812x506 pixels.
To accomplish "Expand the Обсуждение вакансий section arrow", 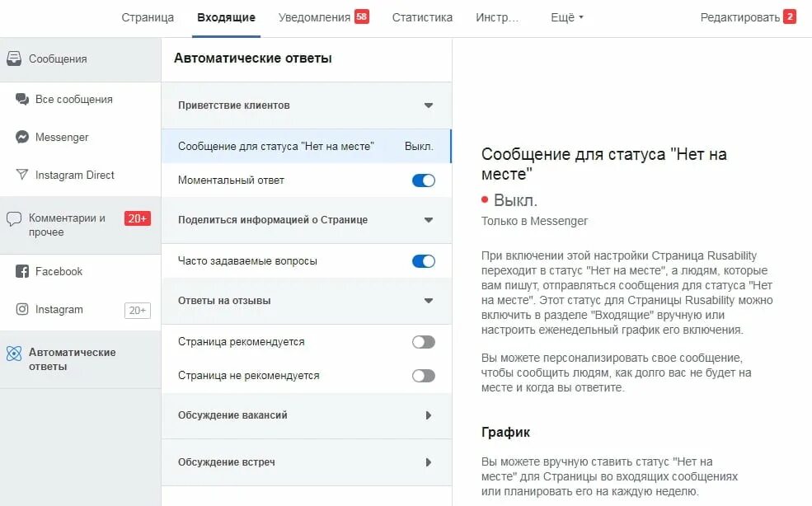I will tap(429, 415).
